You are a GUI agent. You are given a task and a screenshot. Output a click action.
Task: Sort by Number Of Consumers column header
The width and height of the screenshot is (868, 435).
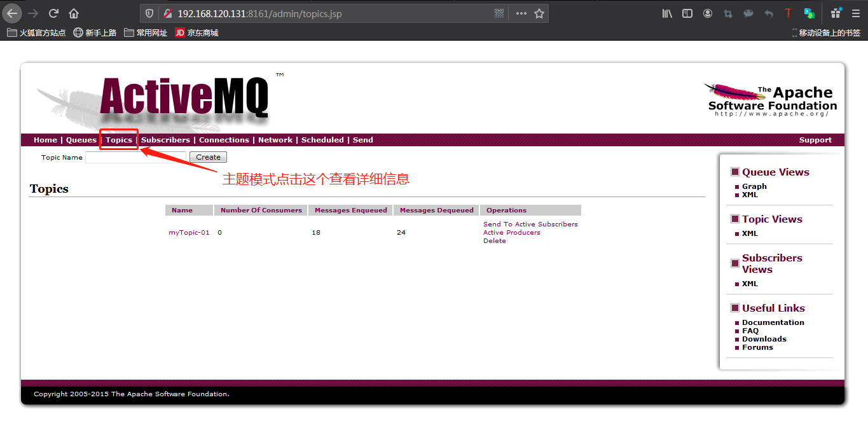(x=261, y=210)
